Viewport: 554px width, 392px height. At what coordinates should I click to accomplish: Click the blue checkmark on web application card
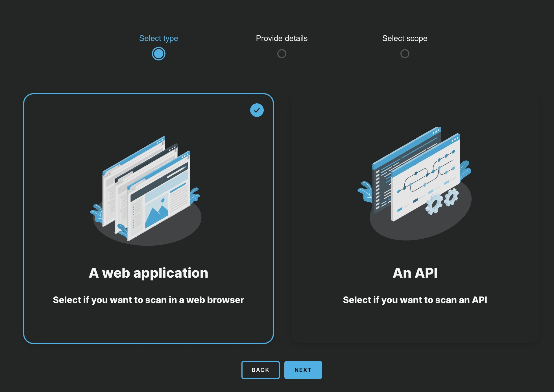coord(257,110)
